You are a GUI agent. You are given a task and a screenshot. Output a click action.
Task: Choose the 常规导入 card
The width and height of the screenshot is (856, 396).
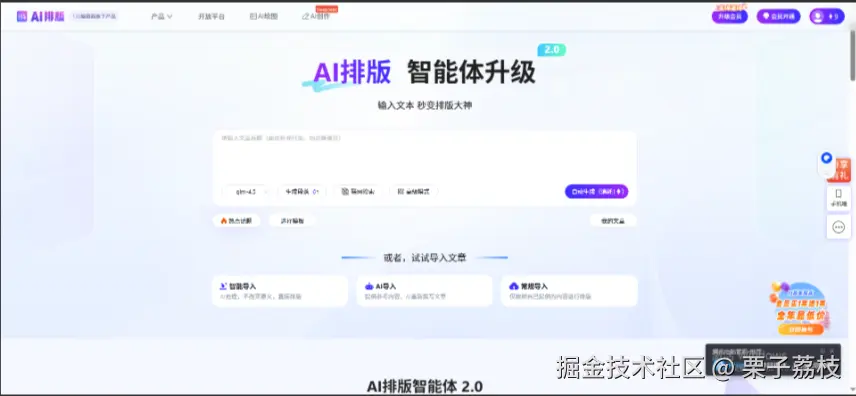tap(569, 291)
